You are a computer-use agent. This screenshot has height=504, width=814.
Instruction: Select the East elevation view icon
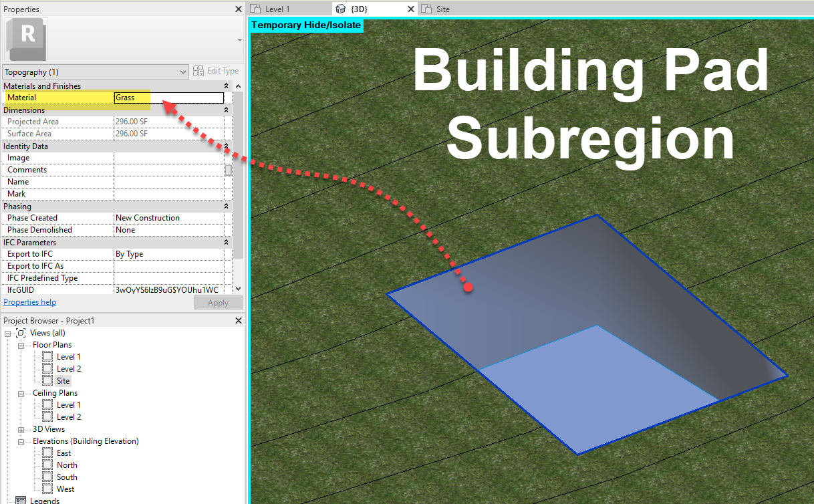coord(47,453)
